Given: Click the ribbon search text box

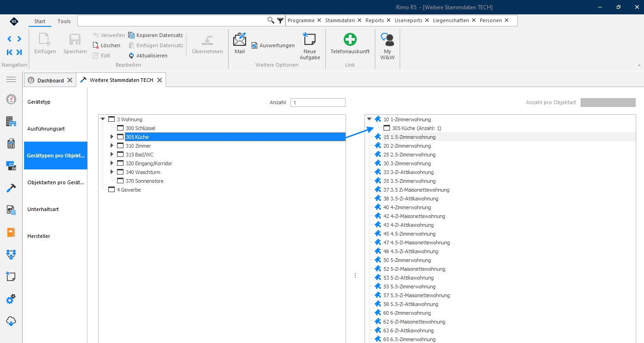Looking at the screenshot, I should pyautogui.click(x=172, y=20).
